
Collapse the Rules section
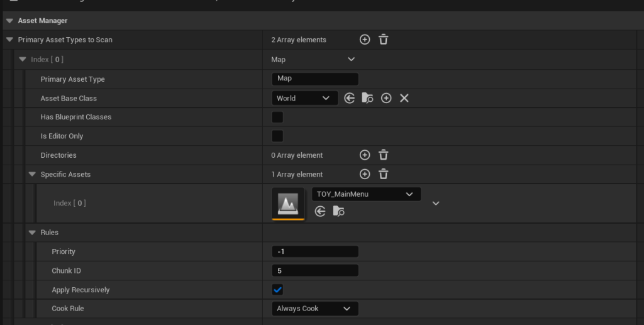[32, 233]
